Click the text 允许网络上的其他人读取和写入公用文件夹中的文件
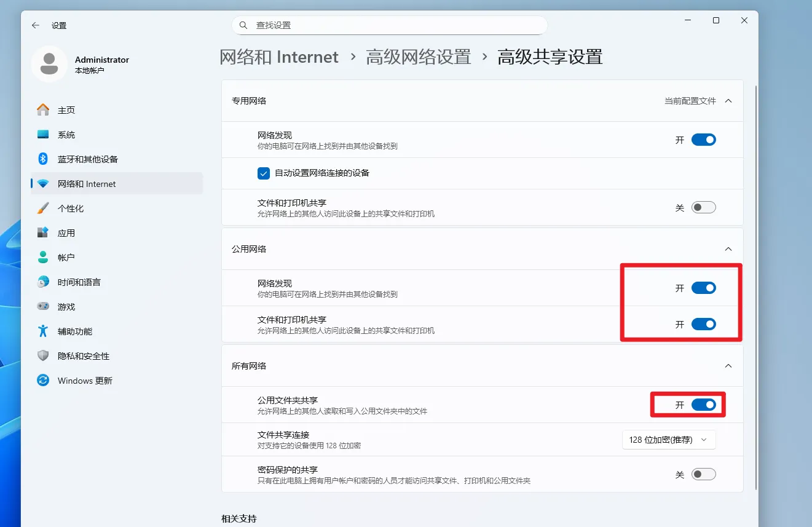This screenshot has height=527, width=812. (342, 411)
